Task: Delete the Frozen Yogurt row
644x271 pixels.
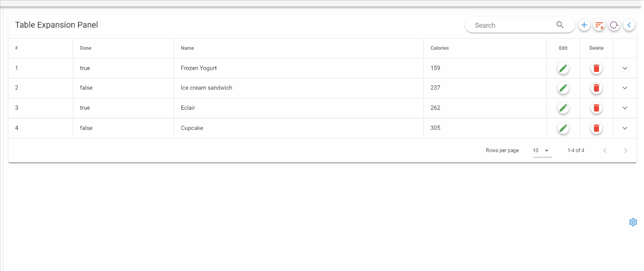Action: pyautogui.click(x=596, y=68)
